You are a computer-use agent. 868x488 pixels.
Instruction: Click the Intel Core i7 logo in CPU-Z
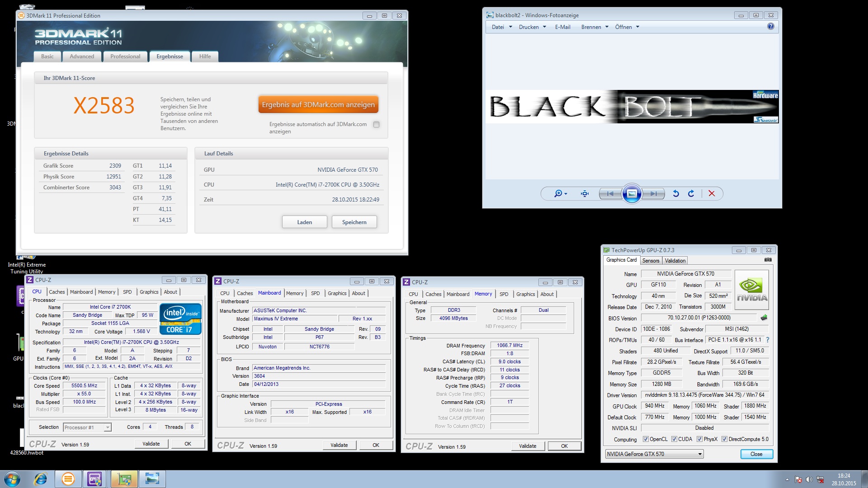180,319
